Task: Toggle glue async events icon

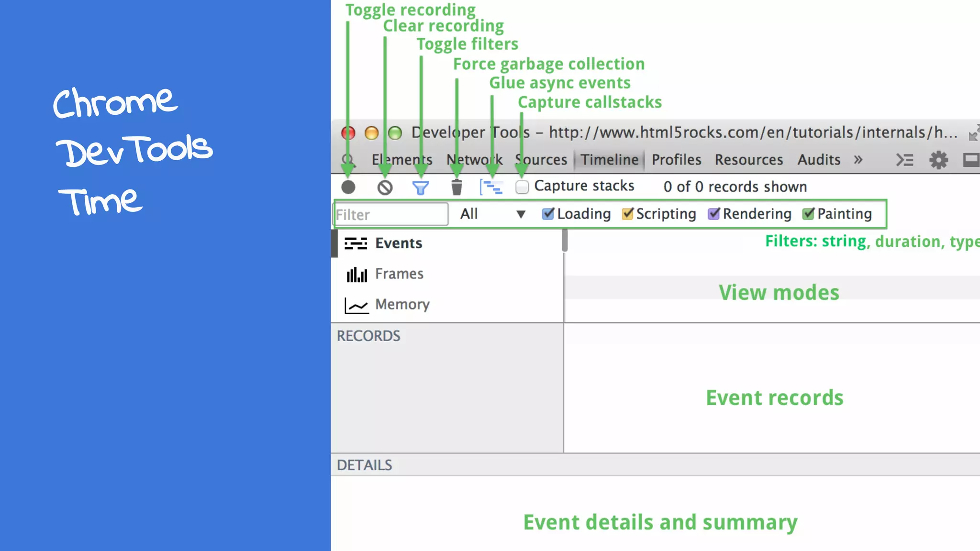Action: [491, 187]
